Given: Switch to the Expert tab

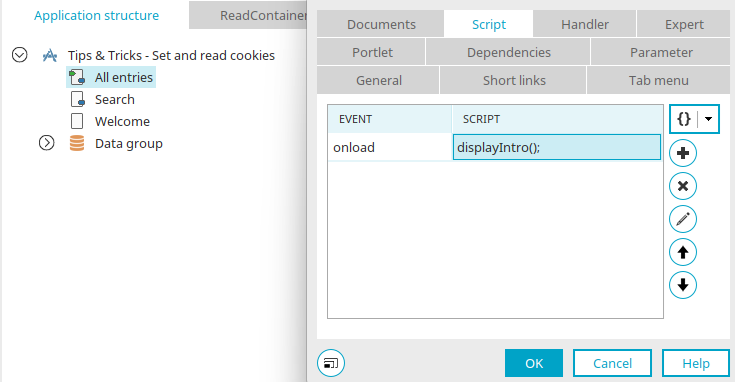Looking at the screenshot, I should click(684, 24).
